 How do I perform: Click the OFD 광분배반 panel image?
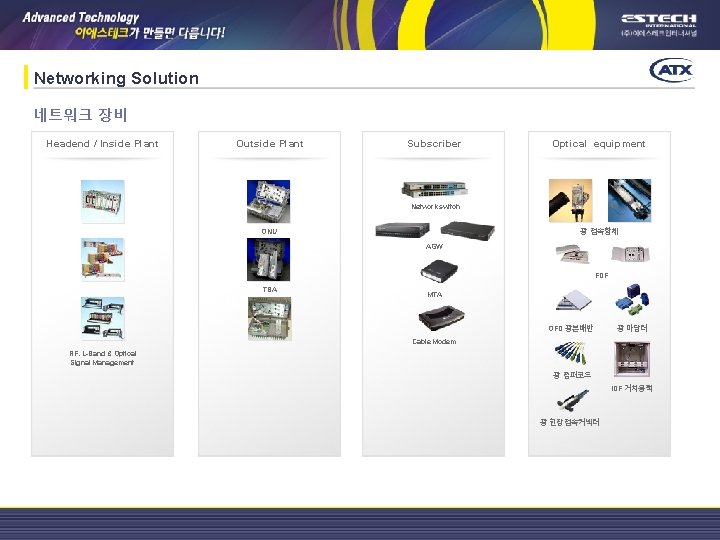[x=574, y=300]
